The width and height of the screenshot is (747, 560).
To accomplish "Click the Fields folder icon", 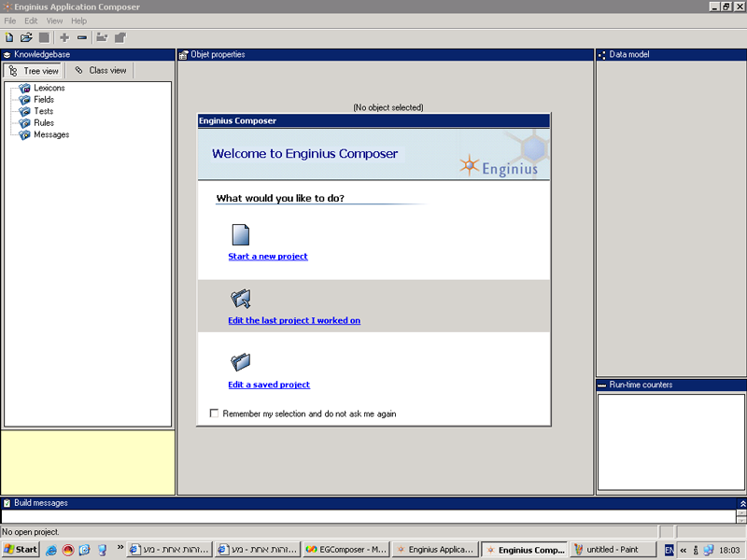I will coord(25,100).
